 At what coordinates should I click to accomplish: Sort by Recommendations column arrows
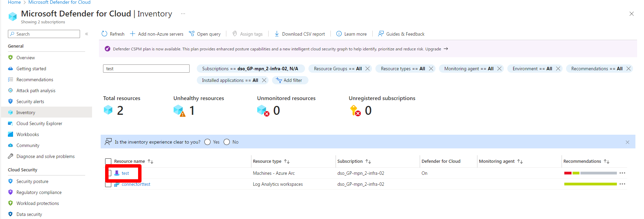pos(607,161)
